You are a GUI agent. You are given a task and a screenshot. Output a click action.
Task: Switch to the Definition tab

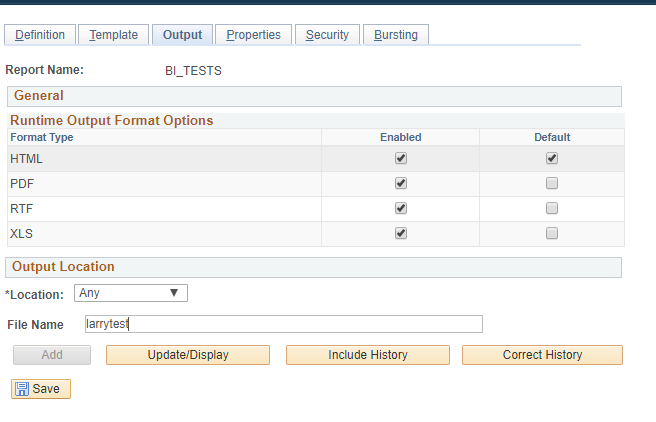coord(40,35)
